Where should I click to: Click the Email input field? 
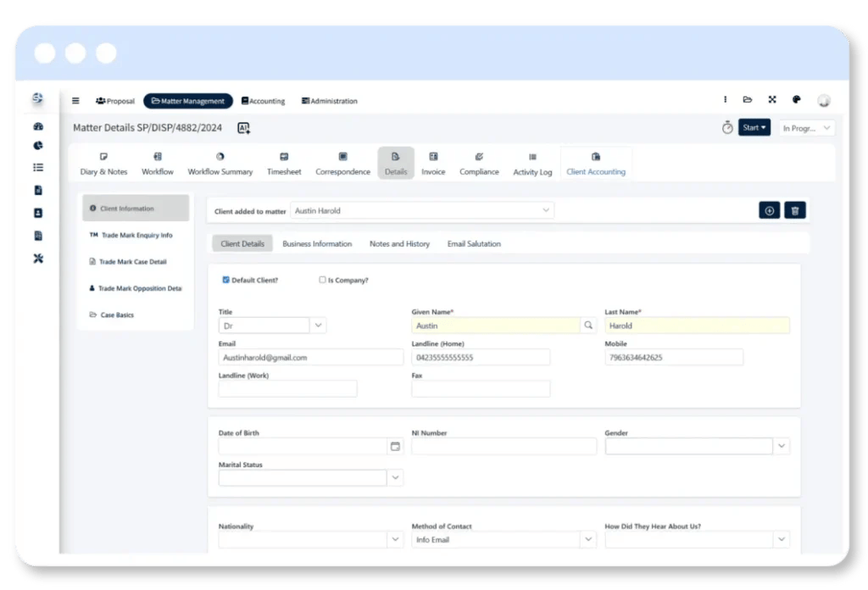coord(310,358)
